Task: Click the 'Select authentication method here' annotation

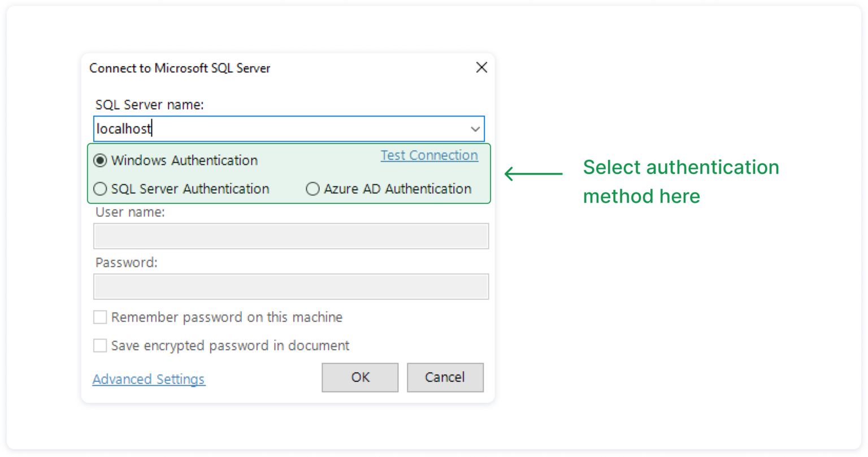Action: click(680, 181)
